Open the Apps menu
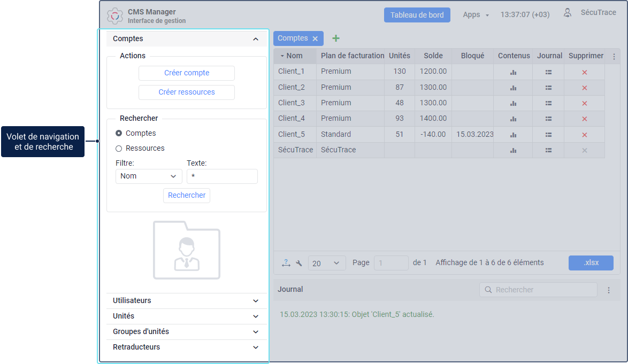The height and width of the screenshot is (364, 628). point(476,15)
